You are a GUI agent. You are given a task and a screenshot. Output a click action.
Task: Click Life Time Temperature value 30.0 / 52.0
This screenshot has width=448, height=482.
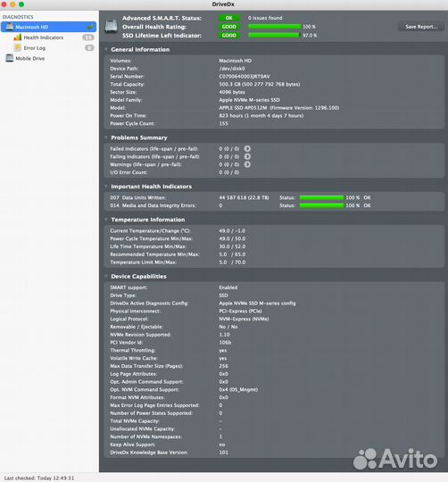click(x=232, y=246)
